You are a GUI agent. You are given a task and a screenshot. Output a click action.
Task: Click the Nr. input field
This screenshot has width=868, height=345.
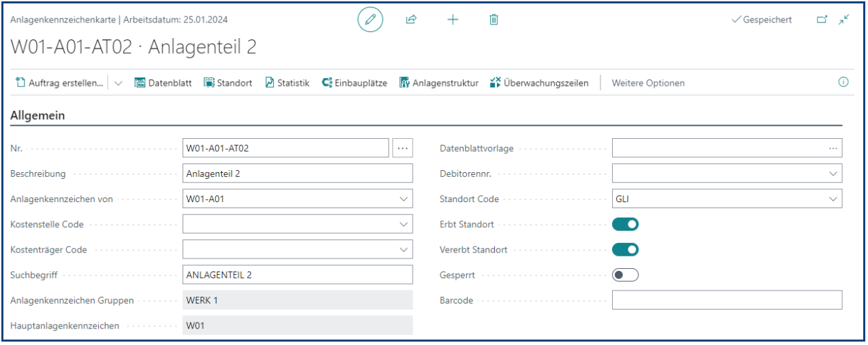click(286, 148)
